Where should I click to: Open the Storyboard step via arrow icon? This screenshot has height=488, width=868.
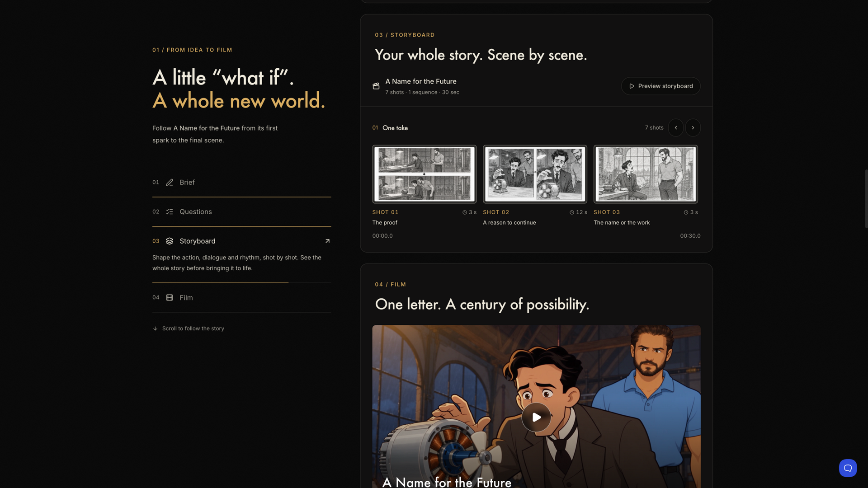tap(328, 241)
